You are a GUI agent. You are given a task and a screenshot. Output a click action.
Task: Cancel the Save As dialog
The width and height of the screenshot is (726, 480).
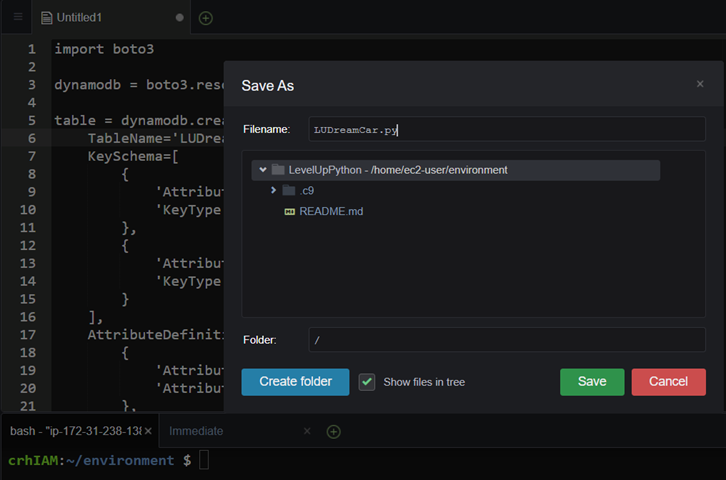(x=669, y=382)
